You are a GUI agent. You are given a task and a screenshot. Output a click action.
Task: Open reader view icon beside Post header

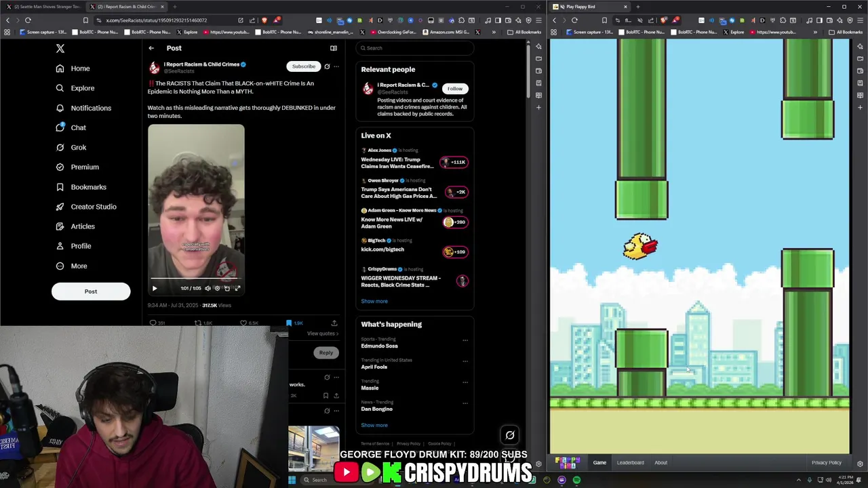pyautogui.click(x=334, y=48)
